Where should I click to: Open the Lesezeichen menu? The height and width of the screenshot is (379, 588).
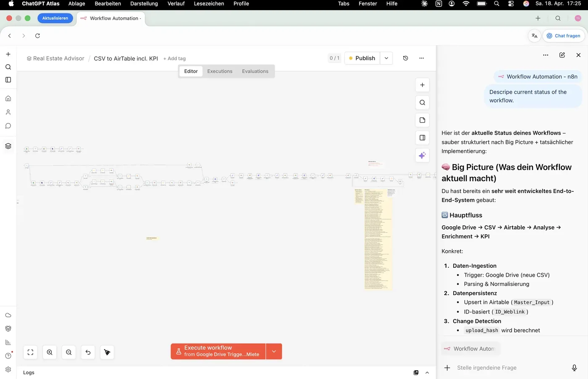[209, 4]
